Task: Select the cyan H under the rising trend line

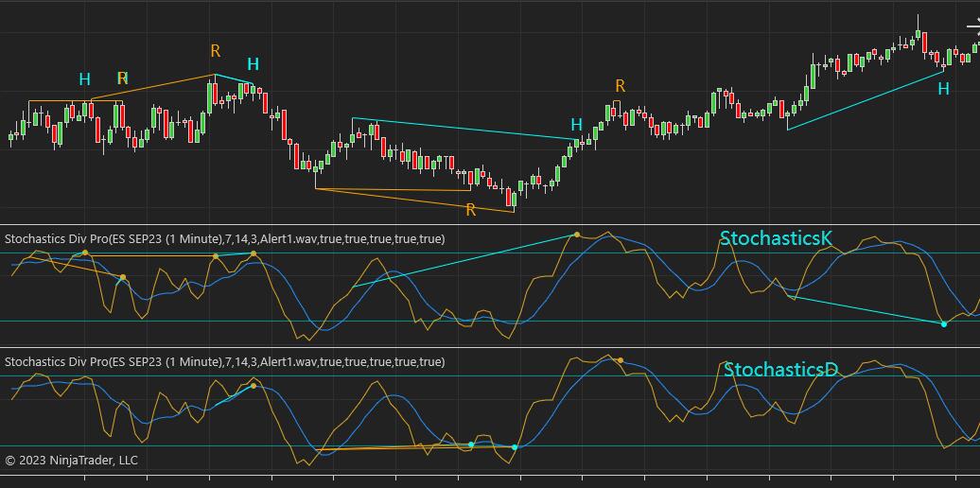Action: 943,89
